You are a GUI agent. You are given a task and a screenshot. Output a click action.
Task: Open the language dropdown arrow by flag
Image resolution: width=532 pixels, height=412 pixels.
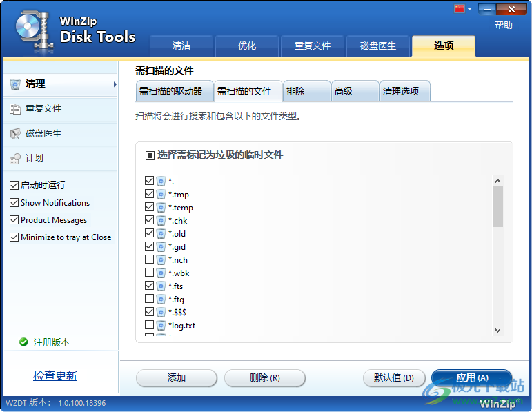[470, 9]
